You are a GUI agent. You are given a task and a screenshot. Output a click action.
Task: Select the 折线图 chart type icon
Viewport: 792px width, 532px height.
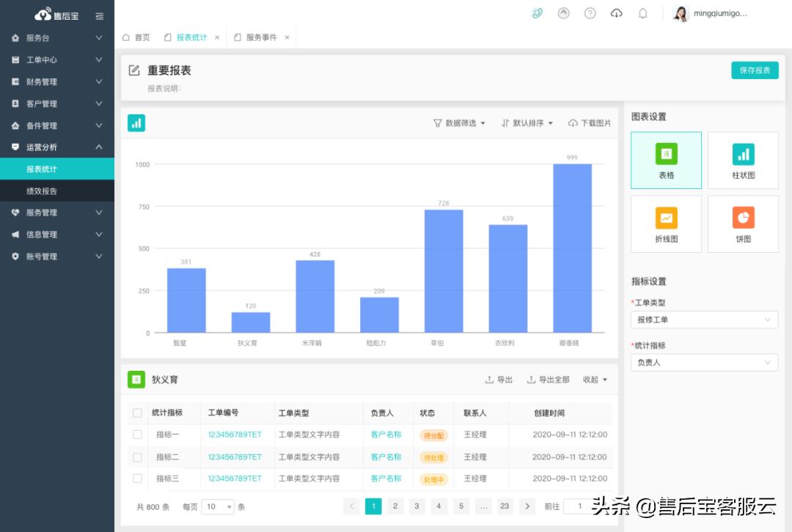pyautogui.click(x=666, y=223)
